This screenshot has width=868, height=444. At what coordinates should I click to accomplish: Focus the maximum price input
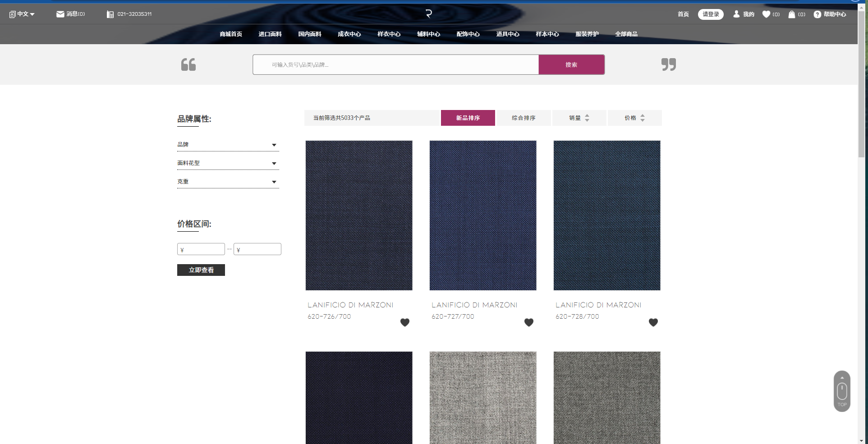point(257,249)
